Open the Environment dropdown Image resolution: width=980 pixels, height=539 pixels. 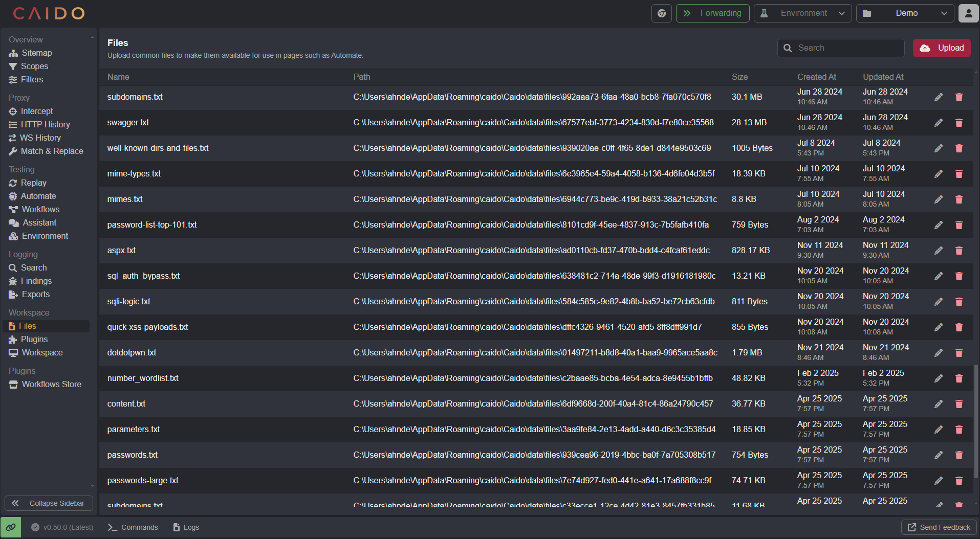(802, 13)
